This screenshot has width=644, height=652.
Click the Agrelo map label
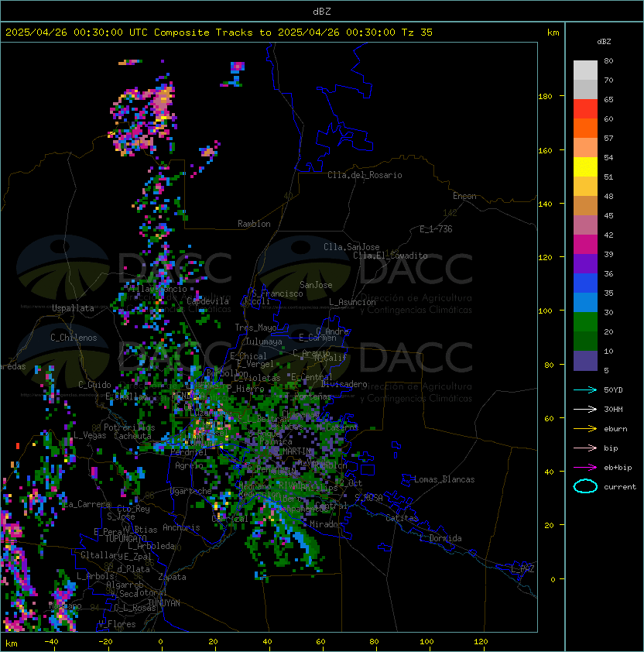point(189,465)
